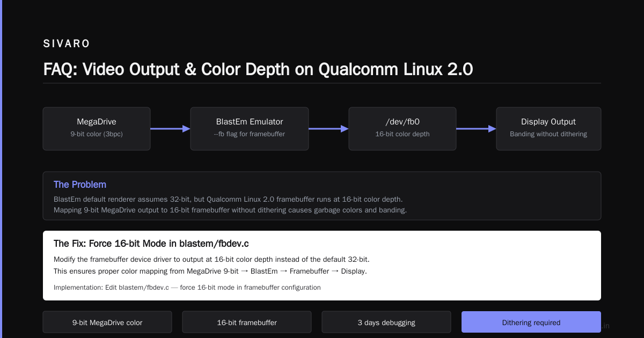Image resolution: width=644 pixels, height=338 pixels.
Task: Select The Problem heading
Action: 80,185
